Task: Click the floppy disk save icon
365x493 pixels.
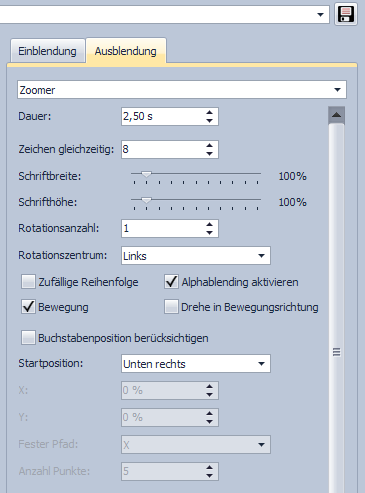Action: (x=346, y=14)
